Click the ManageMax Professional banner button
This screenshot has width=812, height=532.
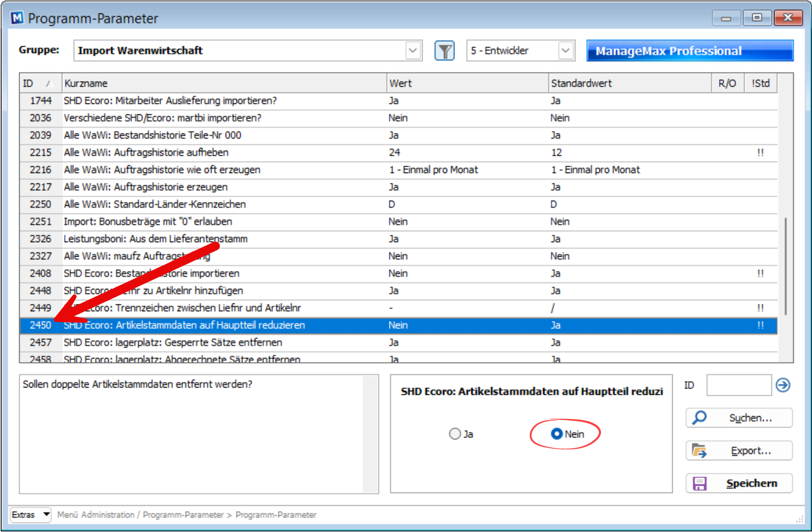pos(689,51)
